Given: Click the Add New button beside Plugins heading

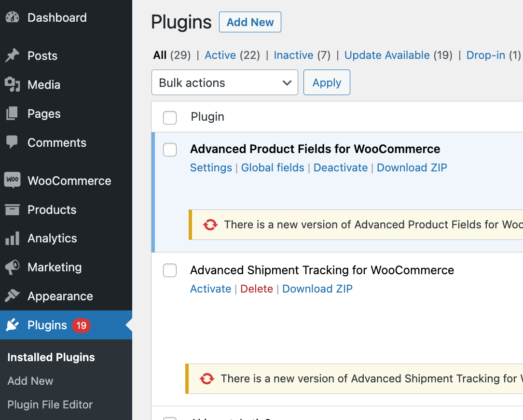Looking at the screenshot, I should [x=250, y=22].
